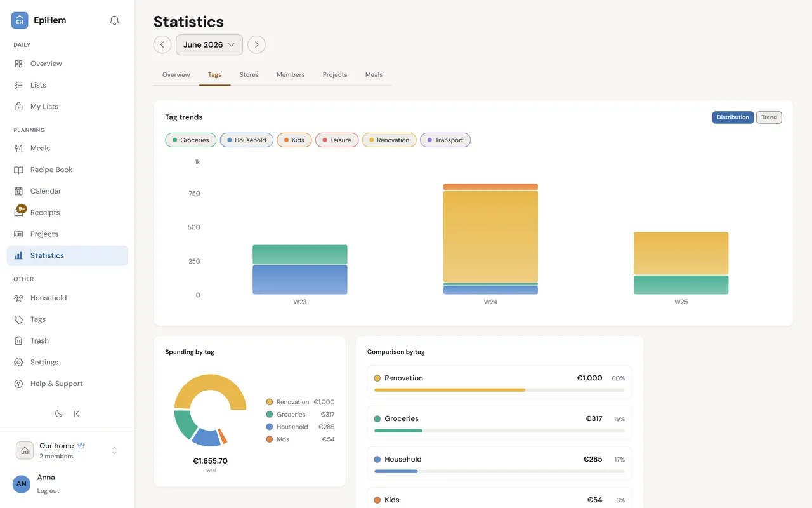The width and height of the screenshot is (812, 508).
Task: Click the W23 Household blue bar segment
Action: point(300,280)
